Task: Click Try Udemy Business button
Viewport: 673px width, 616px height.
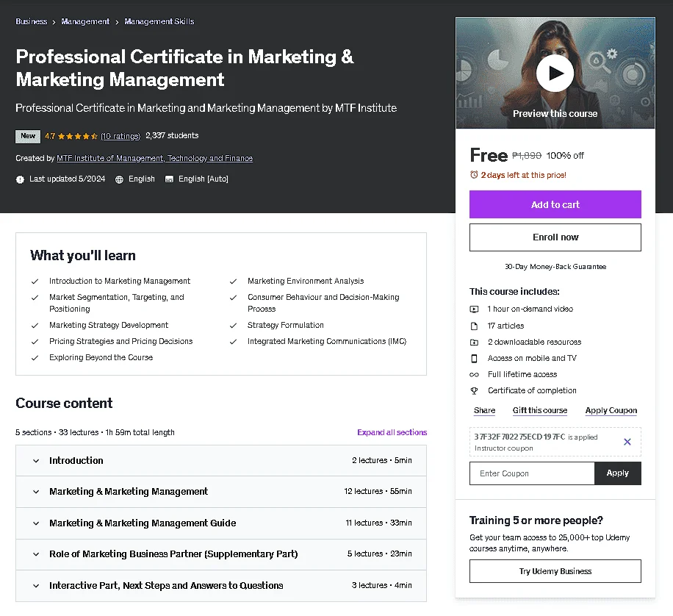Action: 555,571
